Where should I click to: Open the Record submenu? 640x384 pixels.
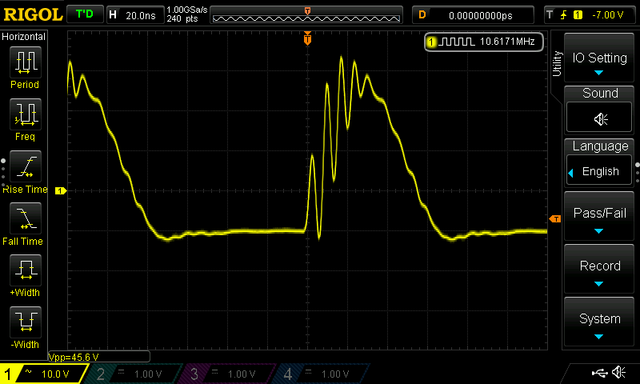(x=599, y=269)
